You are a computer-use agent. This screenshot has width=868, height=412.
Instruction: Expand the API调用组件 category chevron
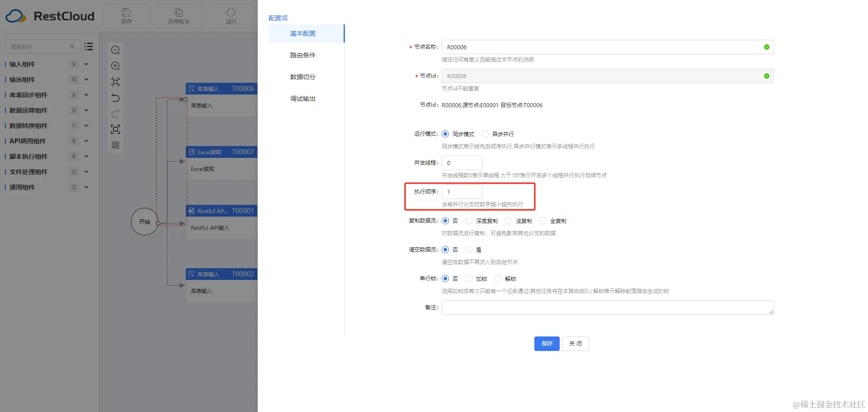86,141
